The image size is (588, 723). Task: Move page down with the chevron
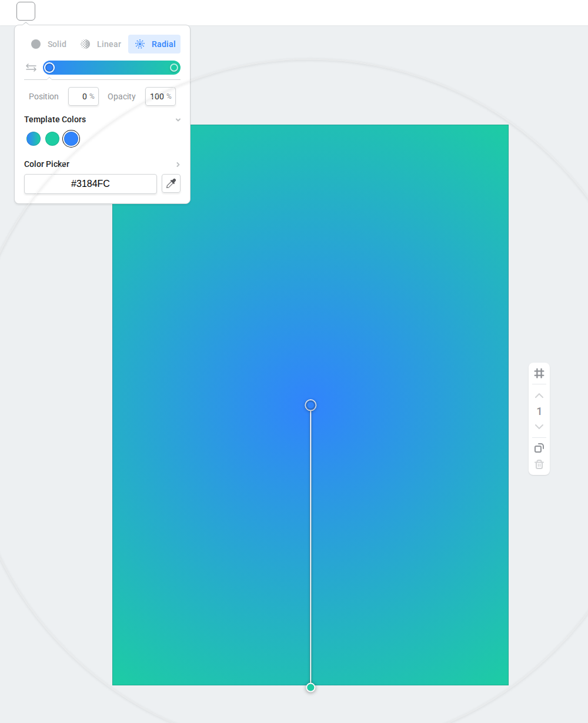click(539, 427)
